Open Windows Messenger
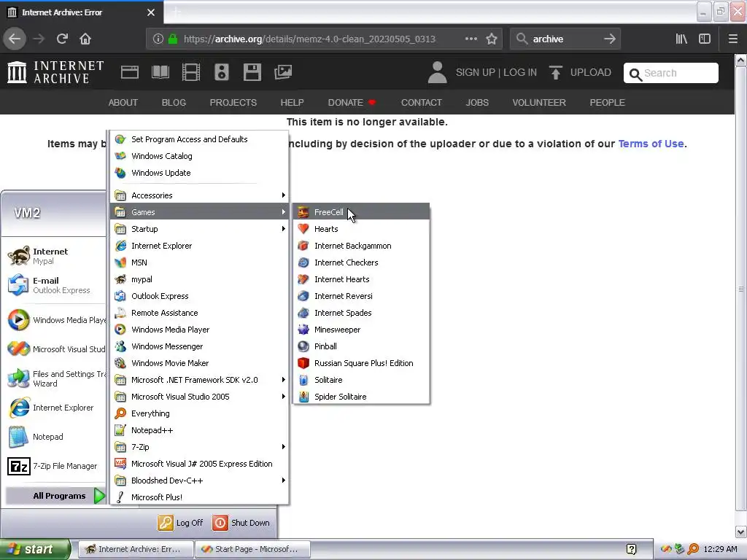Viewport: 747px width, 560px height. (x=200, y=346)
